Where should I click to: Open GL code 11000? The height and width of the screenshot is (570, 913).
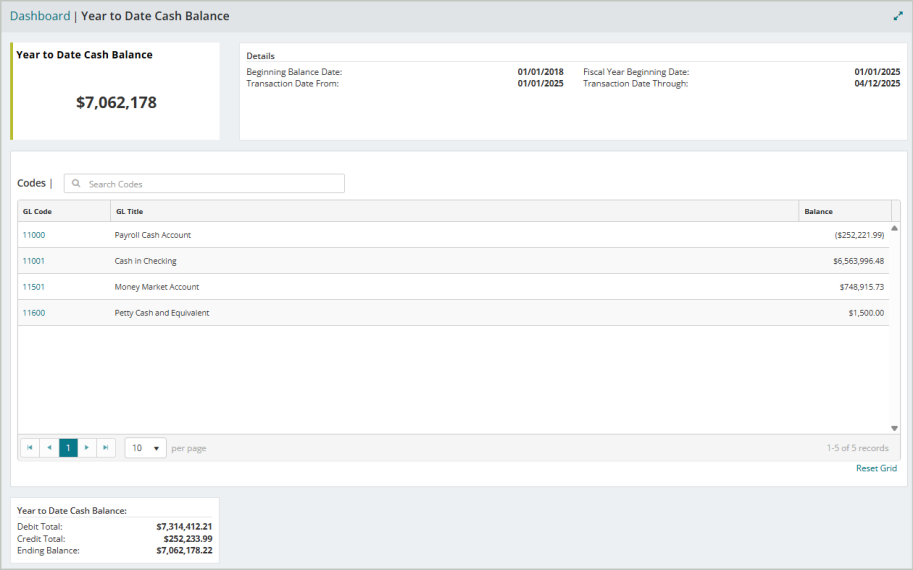(x=34, y=235)
